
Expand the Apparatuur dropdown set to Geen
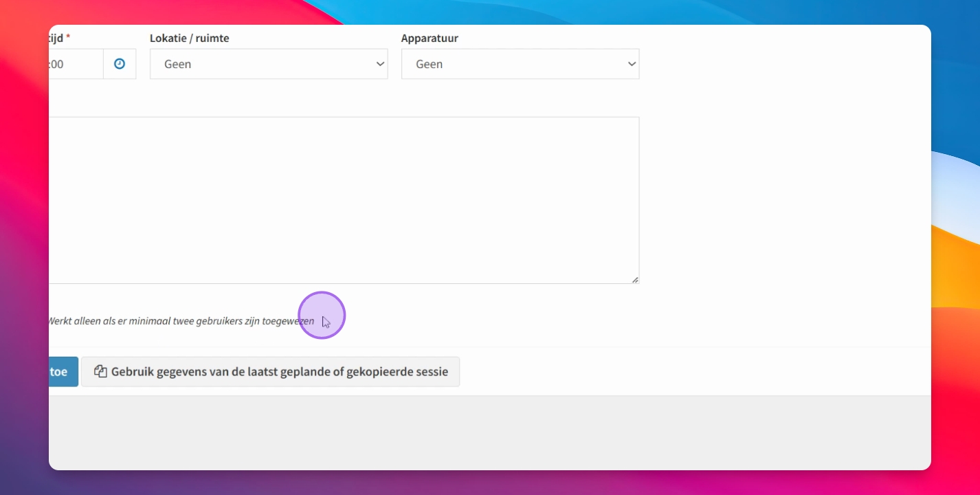(520, 64)
